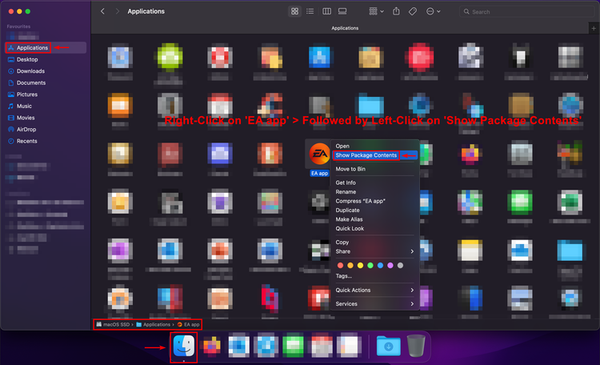
Task: Add a new tab with plus button
Action: (x=593, y=28)
